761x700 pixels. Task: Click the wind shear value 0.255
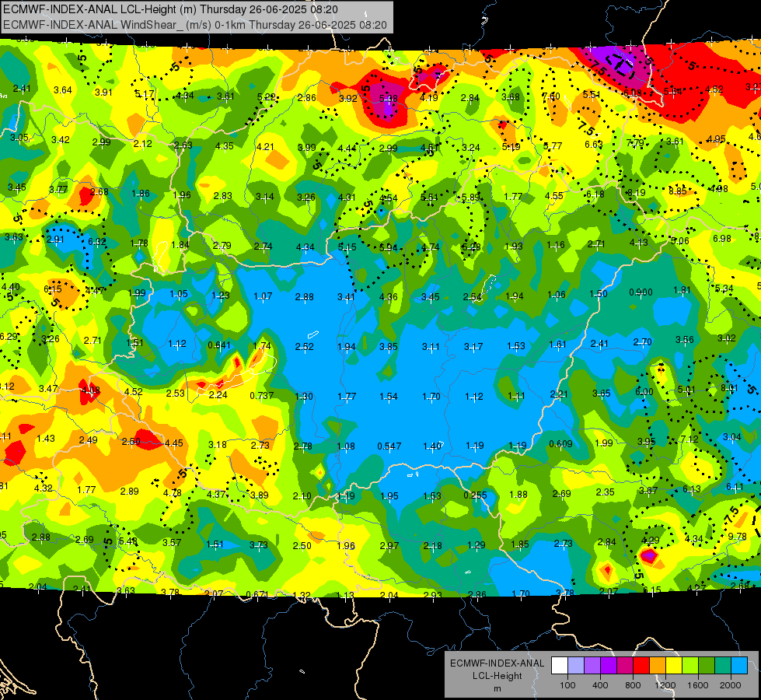click(475, 495)
